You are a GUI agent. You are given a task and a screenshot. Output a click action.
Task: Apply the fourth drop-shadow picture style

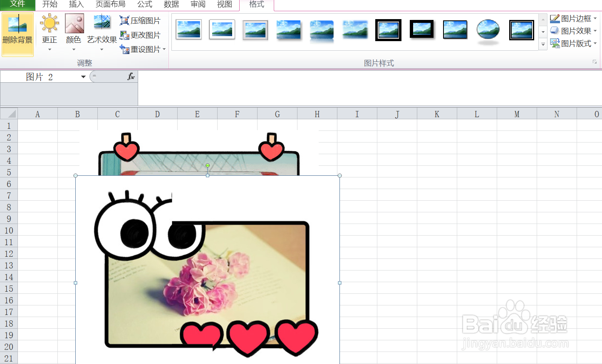pyautogui.click(x=289, y=30)
